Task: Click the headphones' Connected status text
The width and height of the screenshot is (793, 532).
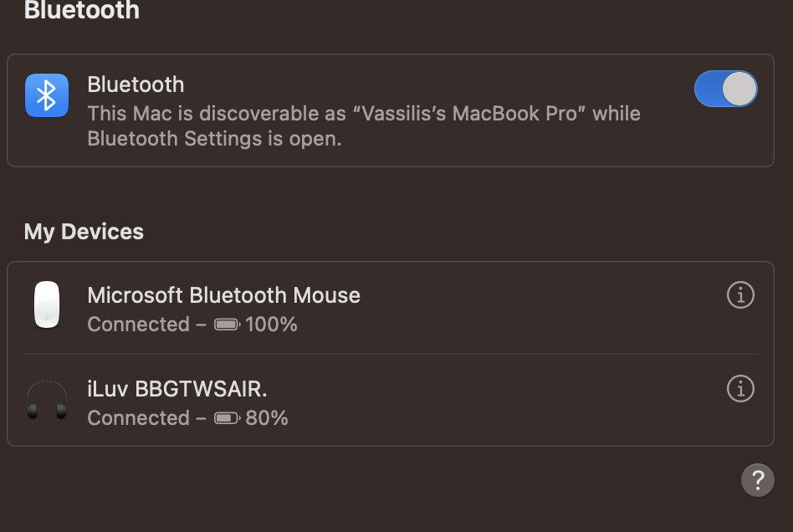Action: coord(138,418)
